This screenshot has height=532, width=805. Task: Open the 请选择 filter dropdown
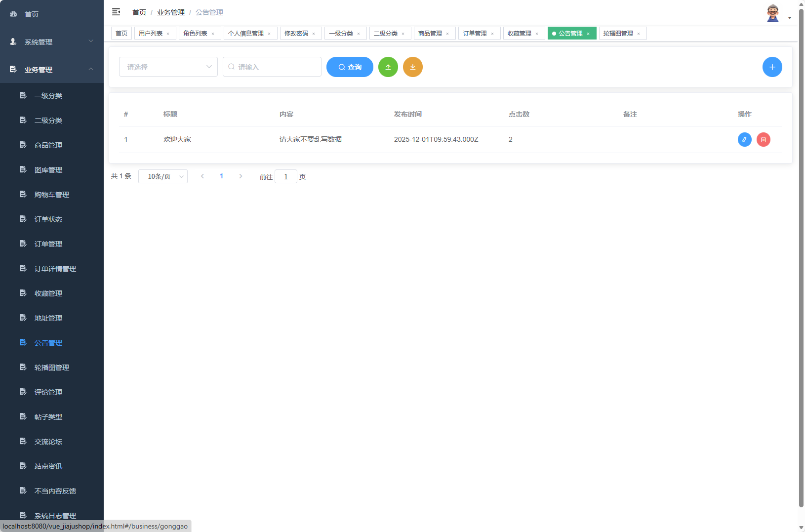click(168, 67)
